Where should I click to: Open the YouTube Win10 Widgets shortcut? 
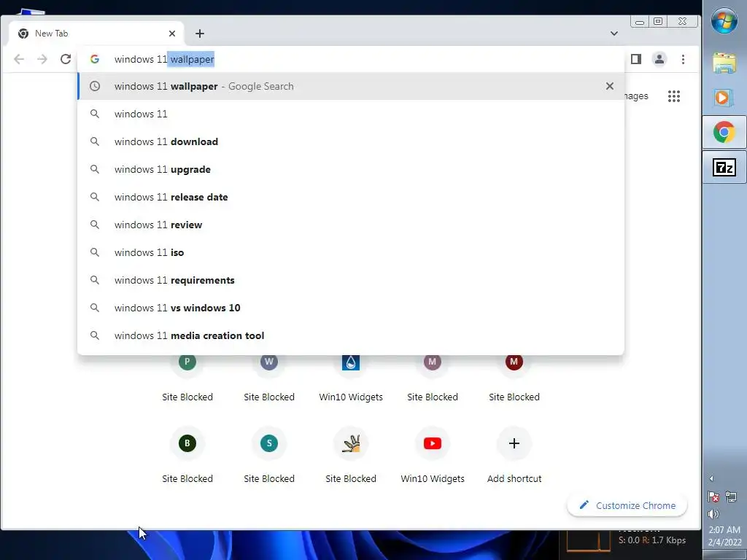[x=433, y=455]
